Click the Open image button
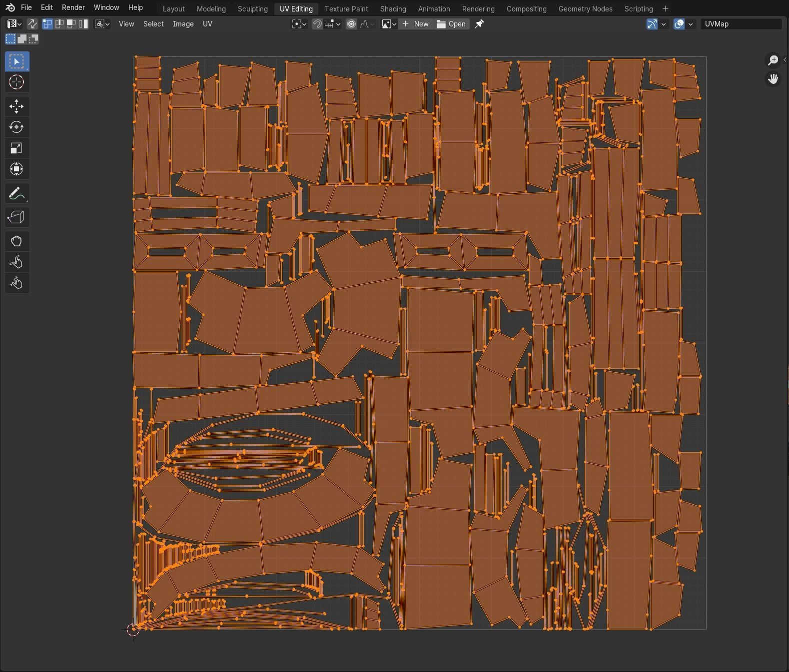Image resolution: width=789 pixels, height=672 pixels. (x=451, y=24)
